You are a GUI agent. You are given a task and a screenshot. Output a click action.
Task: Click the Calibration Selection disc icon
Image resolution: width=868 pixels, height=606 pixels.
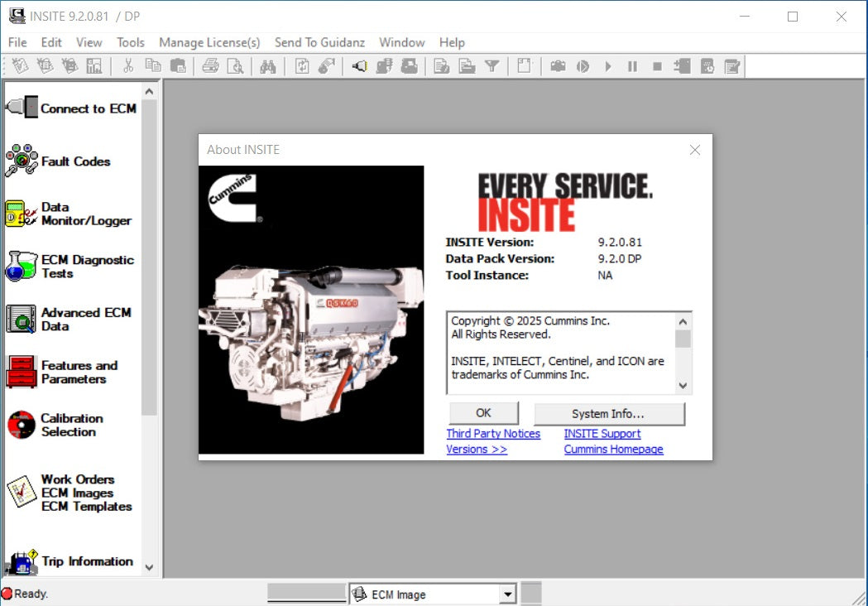[x=22, y=425]
